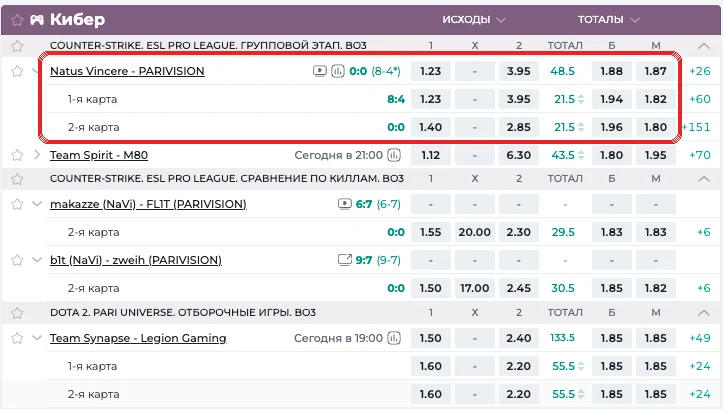Open b1t (NaVi) - zweih (PARIVISION) link

pos(136,260)
